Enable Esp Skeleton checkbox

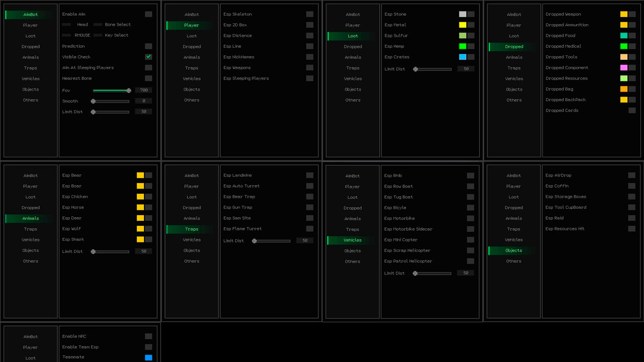pyautogui.click(x=309, y=14)
